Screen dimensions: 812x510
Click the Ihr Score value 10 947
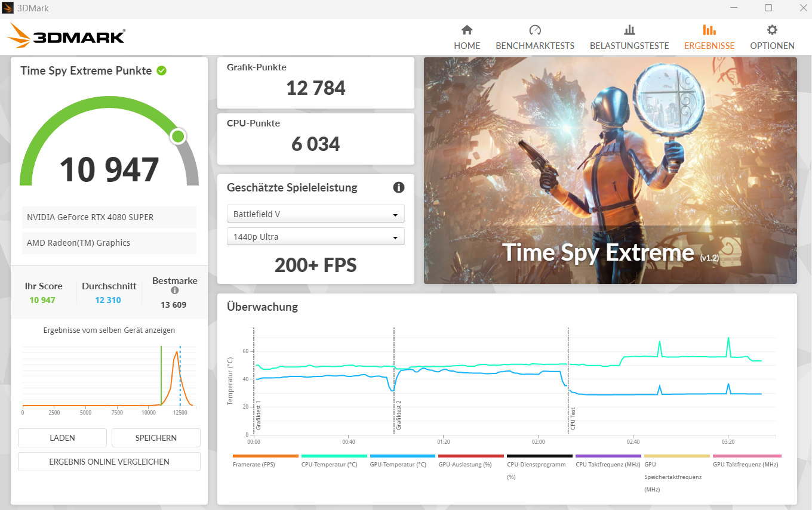tap(42, 300)
